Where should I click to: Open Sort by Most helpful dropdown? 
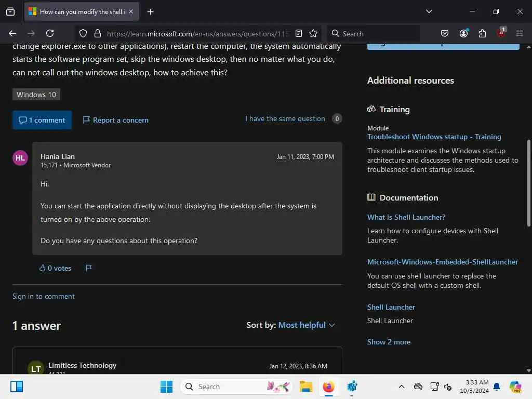307,325
